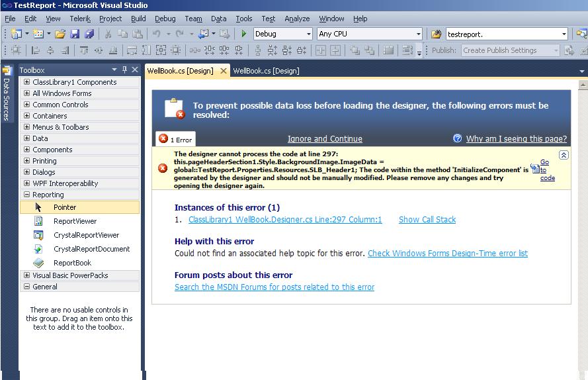Click the Redo arrow icon
Image resolution: width=588 pixels, height=380 pixels.
180,34
